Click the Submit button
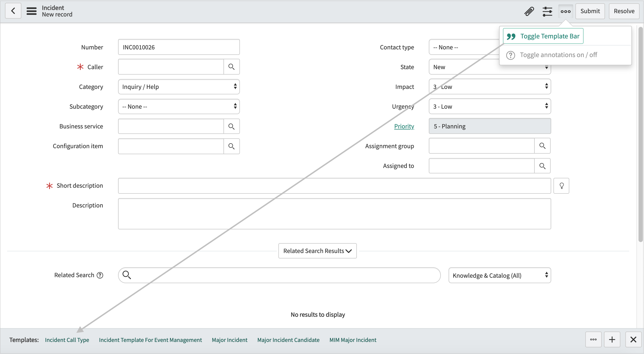644x354 pixels. tap(590, 11)
